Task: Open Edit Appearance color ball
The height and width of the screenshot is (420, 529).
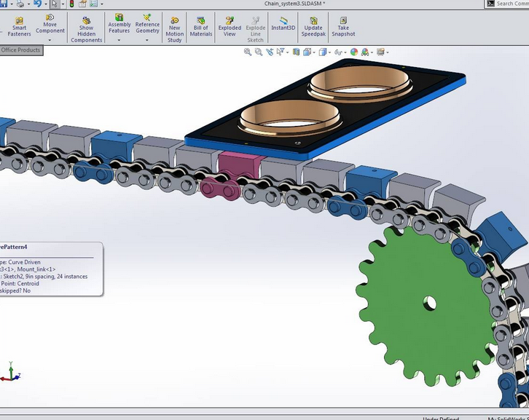Action: click(x=354, y=52)
